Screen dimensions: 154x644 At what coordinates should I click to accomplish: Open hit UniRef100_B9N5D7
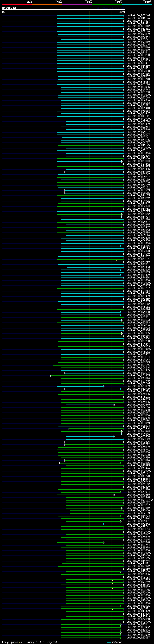pos(138,21)
